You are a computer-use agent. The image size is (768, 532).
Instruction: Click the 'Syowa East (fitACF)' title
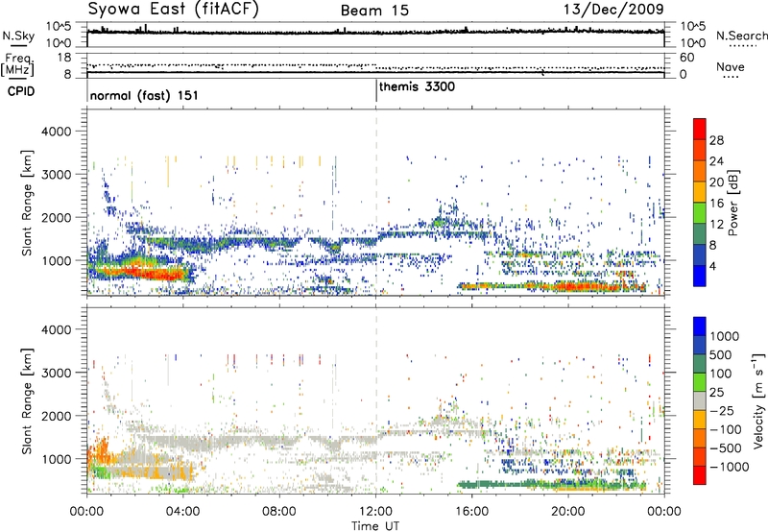173,10
